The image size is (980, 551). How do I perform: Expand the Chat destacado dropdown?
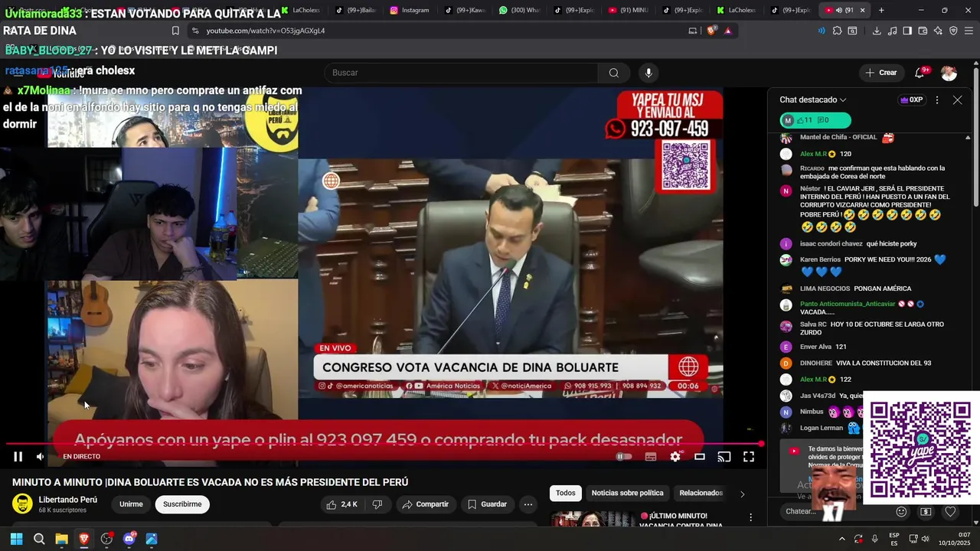point(813,100)
